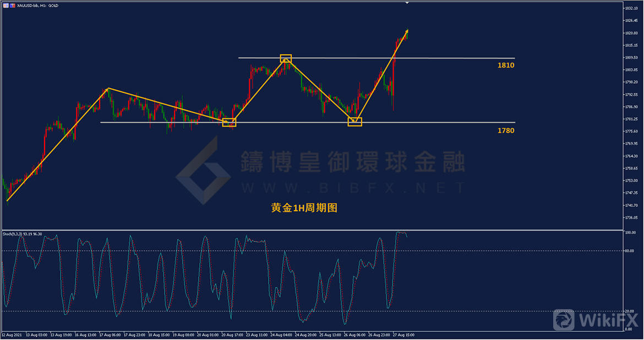Screen dimensions: 644x340
Task: Click price scale value 1786.90
Action: click(631, 107)
